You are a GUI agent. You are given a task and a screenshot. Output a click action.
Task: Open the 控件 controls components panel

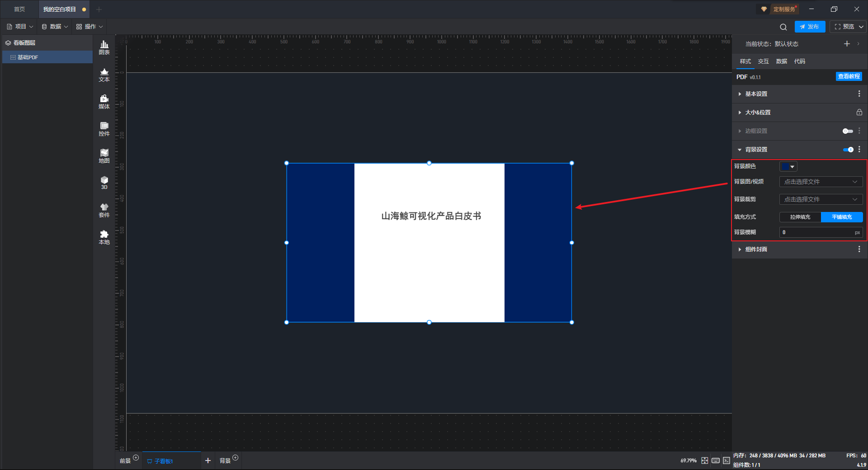pyautogui.click(x=104, y=129)
